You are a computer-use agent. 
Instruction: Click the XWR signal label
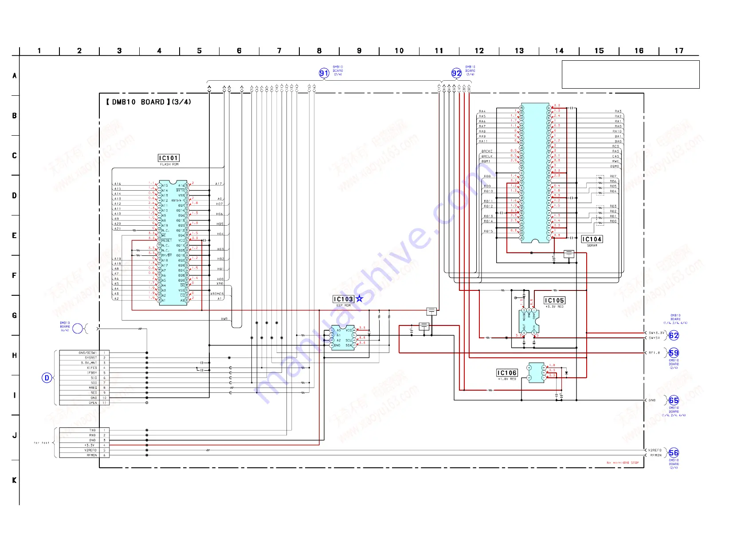(224, 319)
